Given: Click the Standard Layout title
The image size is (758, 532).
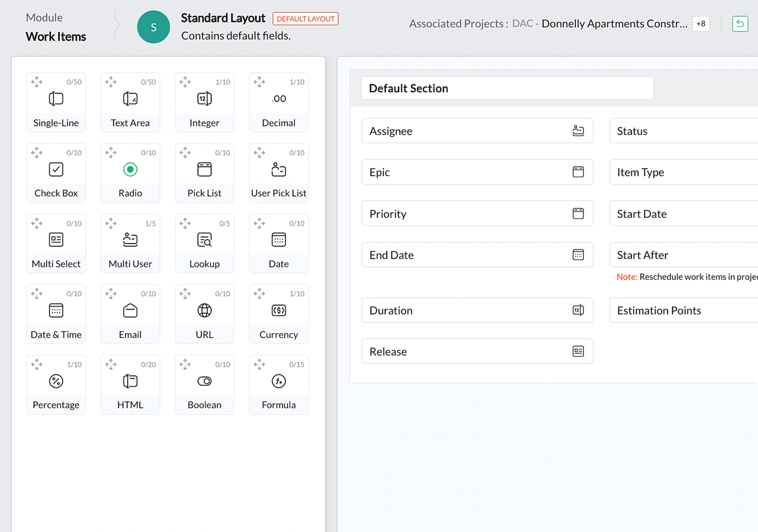Looking at the screenshot, I should [x=223, y=18].
